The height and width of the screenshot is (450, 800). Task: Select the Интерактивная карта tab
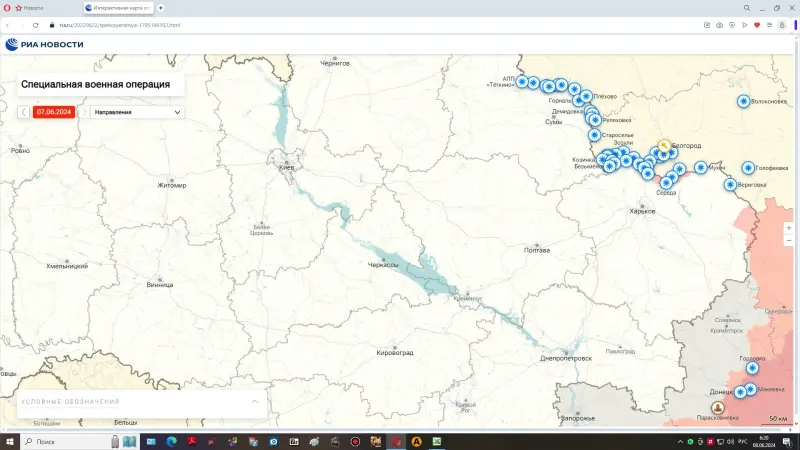coord(117,8)
